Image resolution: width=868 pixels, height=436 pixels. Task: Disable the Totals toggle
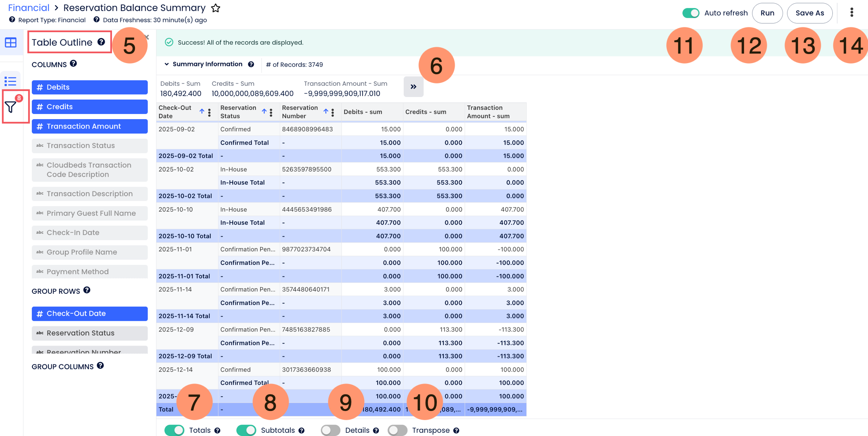[174, 430]
